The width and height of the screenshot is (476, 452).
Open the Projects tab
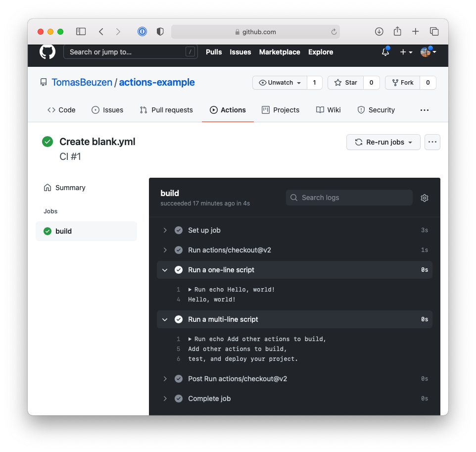[x=281, y=110]
